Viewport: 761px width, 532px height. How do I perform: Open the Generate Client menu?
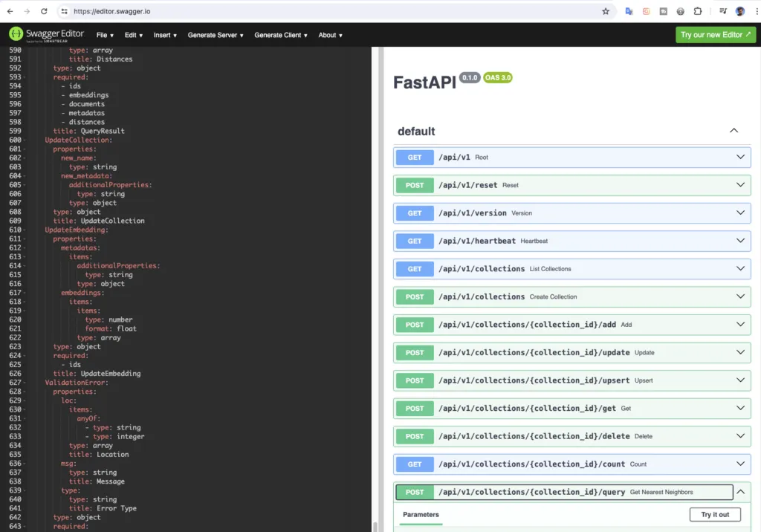coord(280,35)
